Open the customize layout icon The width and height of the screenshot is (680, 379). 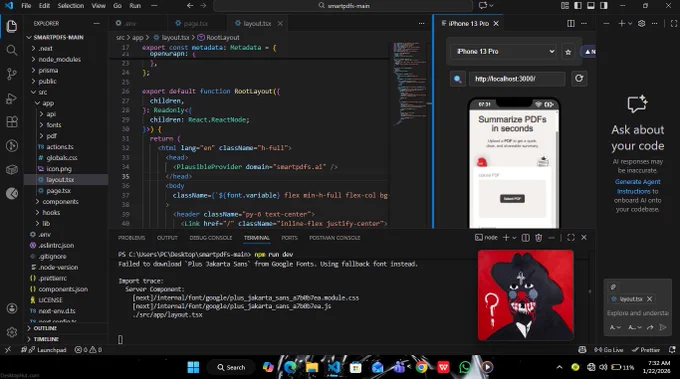click(565, 6)
